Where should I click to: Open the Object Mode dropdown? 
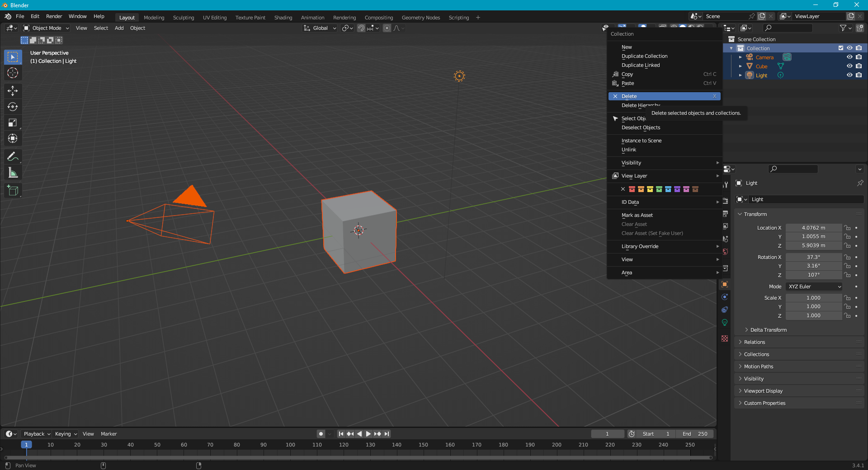(x=46, y=28)
